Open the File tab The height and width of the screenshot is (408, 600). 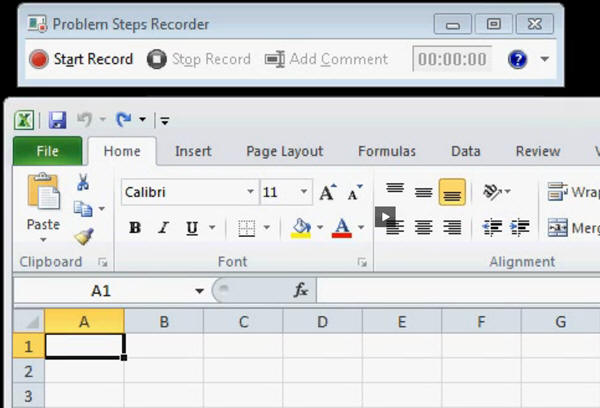pos(47,152)
